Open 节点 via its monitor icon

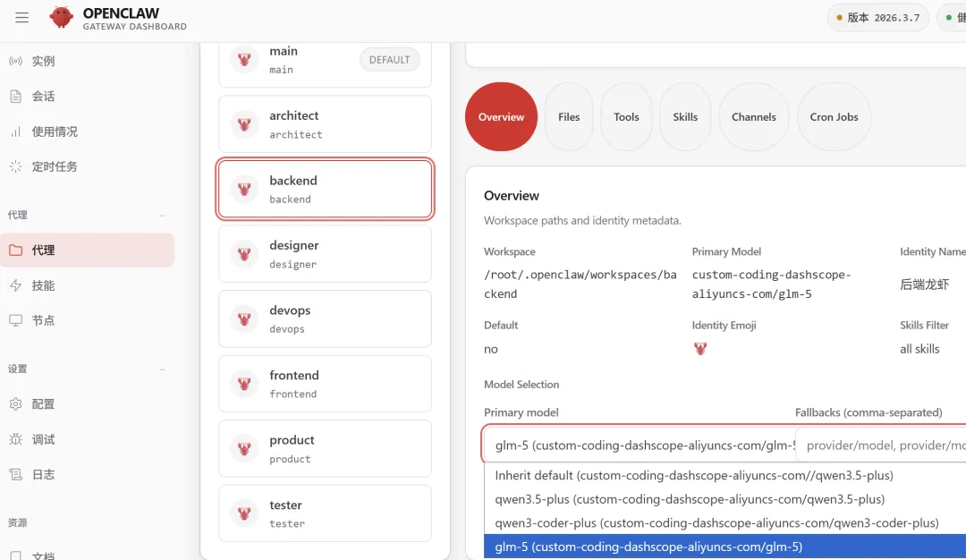[15, 320]
